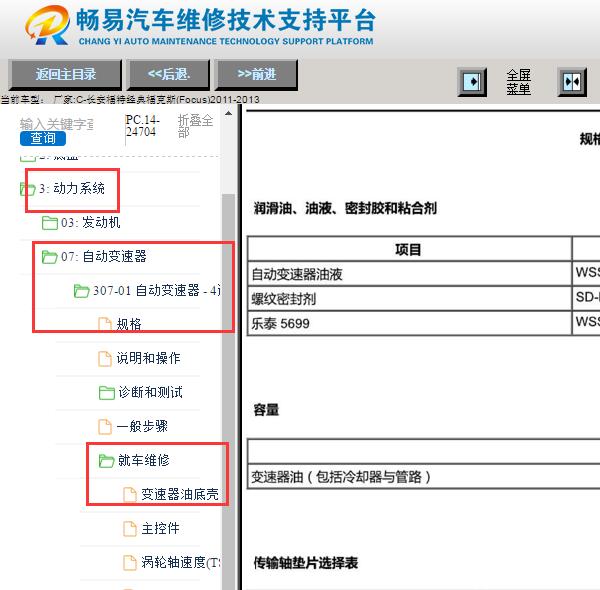Image resolution: width=600 pixels, height=590 pixels.
Task: Open the 全屏菜单 link
Action: (x=518, y=82)
